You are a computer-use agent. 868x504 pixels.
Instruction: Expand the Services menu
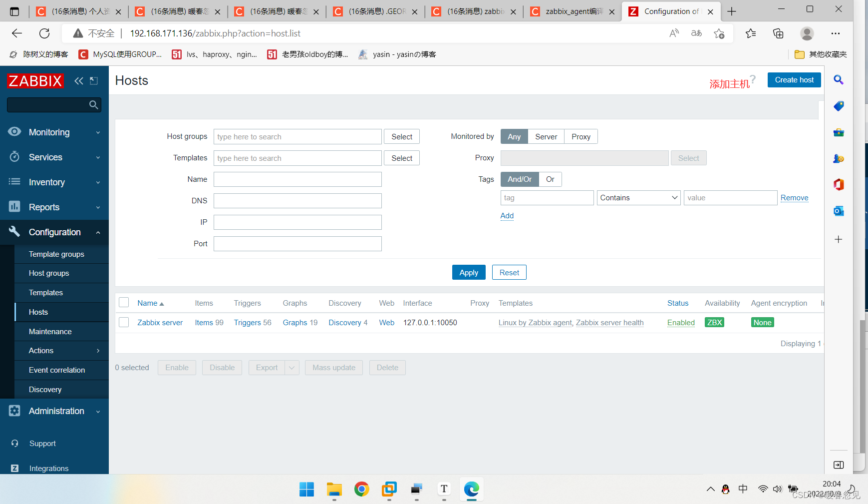(54, 157)
